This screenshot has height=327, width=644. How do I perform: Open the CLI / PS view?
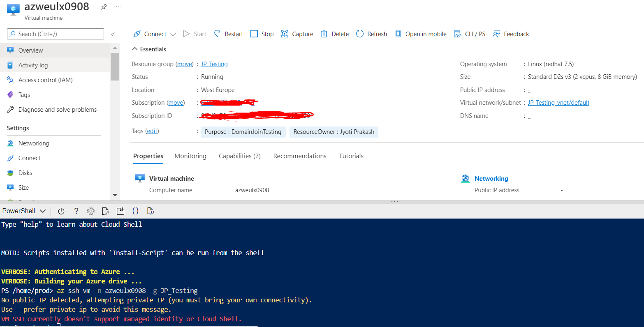(x=469, y=34)
